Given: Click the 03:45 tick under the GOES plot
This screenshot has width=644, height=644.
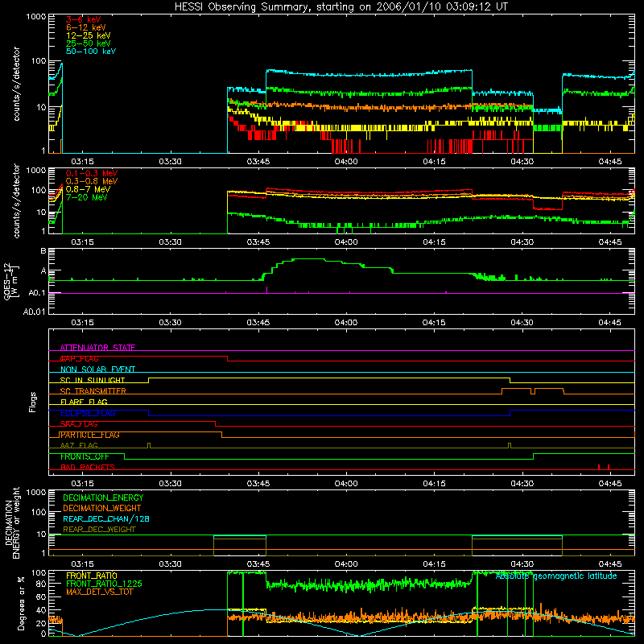Looking at the screenshot, I should tap(258, 323).
